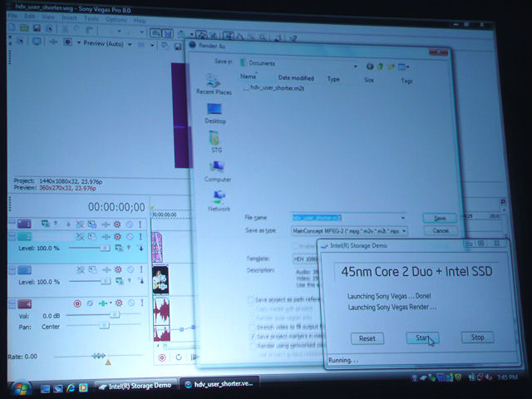Toggle mute on track 2

point(130,236)
